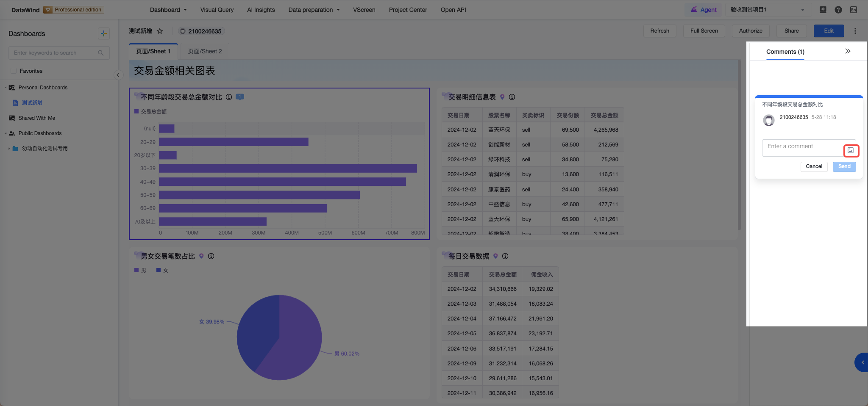Expand the 勿动自动化测试专用 folder

[9, 149]
